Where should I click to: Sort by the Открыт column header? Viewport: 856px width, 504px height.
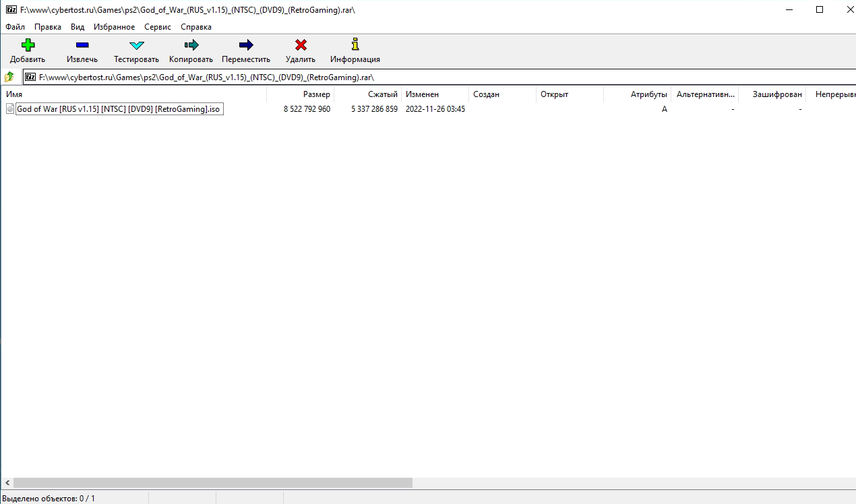click(570, 94)
